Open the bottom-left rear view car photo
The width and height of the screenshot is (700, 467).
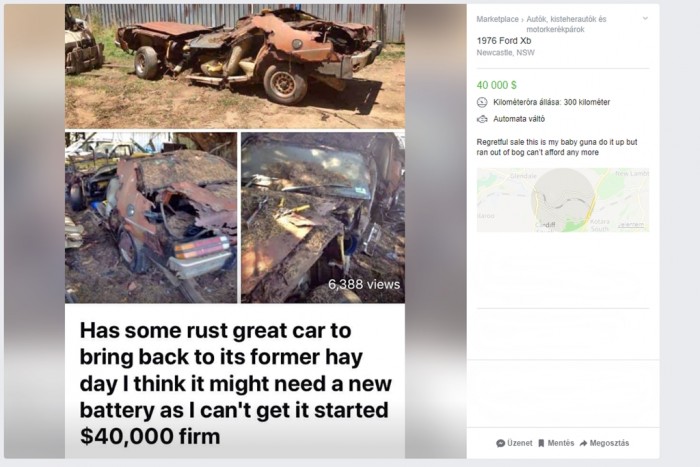point(151,217)
